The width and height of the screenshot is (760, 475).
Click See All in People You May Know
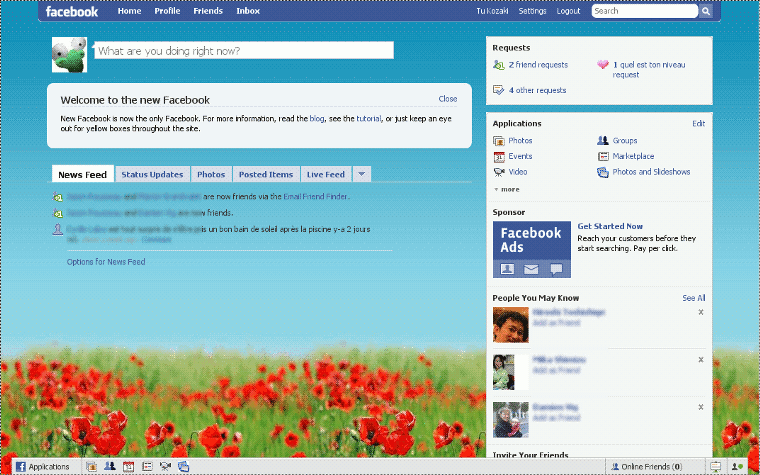[694, 298]
